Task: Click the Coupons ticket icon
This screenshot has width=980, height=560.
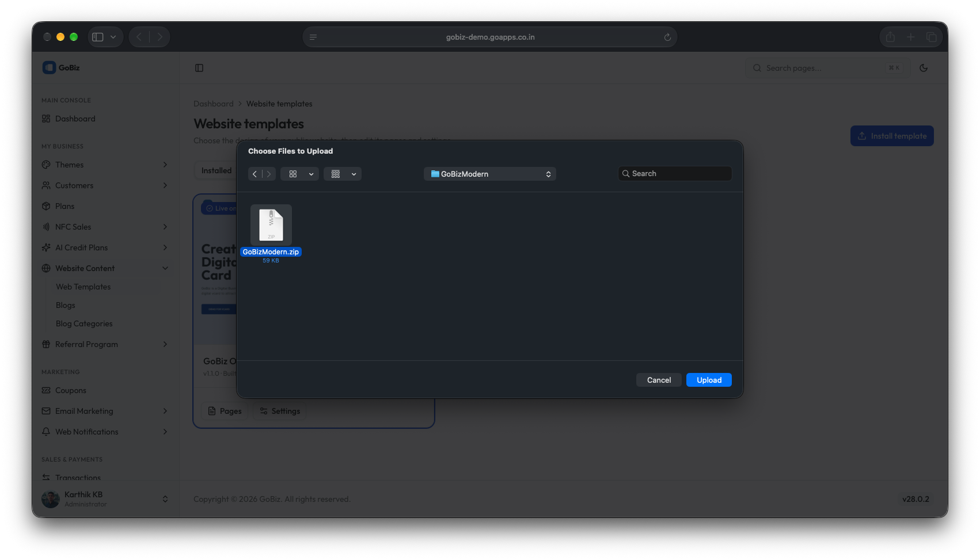Action: 46,390
